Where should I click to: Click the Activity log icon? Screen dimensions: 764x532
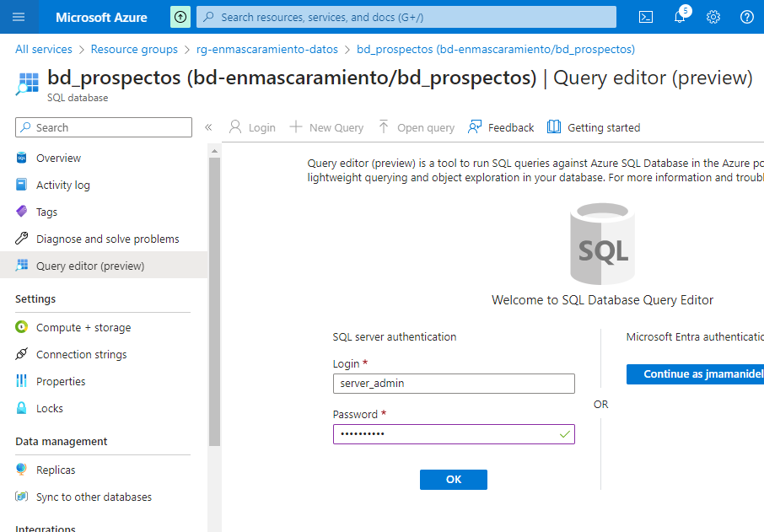pyautogui.click(x=21, y=185)
